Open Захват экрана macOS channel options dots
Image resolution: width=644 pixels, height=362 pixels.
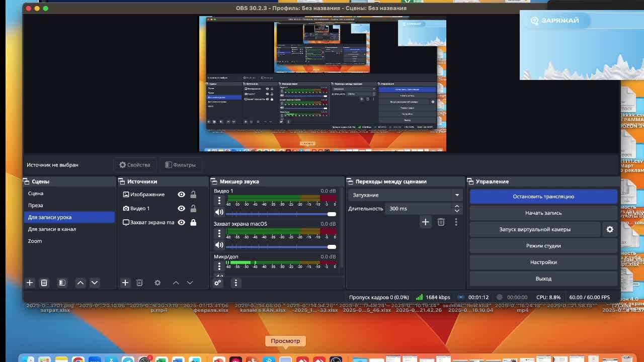click(219, 233)
